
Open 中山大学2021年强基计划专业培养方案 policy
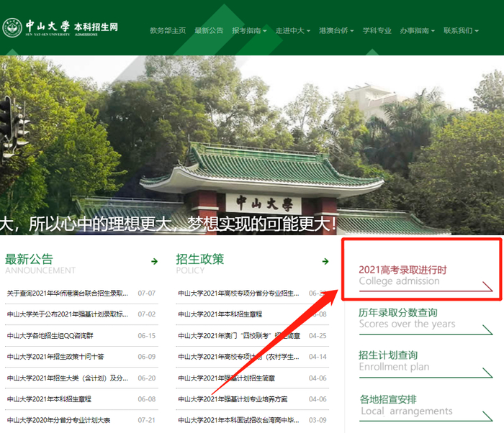click(x=233, y=399)
